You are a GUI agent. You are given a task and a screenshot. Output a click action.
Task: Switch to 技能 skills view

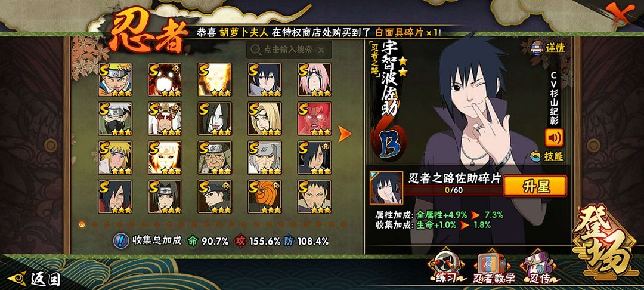click(x=547, y=156)
